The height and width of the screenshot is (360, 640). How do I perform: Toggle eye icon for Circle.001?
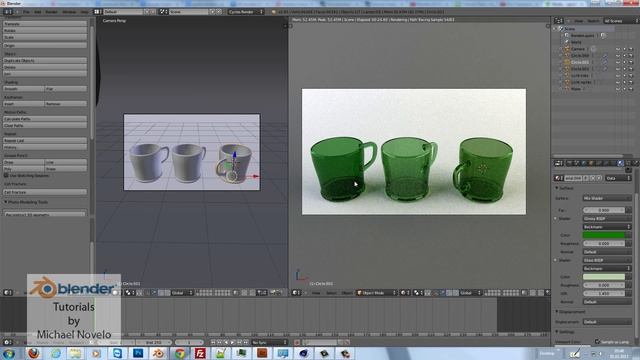point(618,62)
